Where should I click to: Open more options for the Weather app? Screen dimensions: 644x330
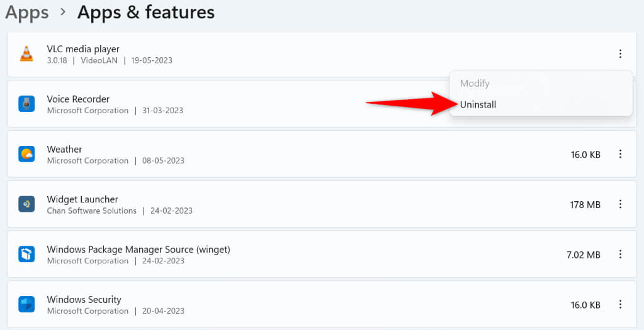[620, 154]
